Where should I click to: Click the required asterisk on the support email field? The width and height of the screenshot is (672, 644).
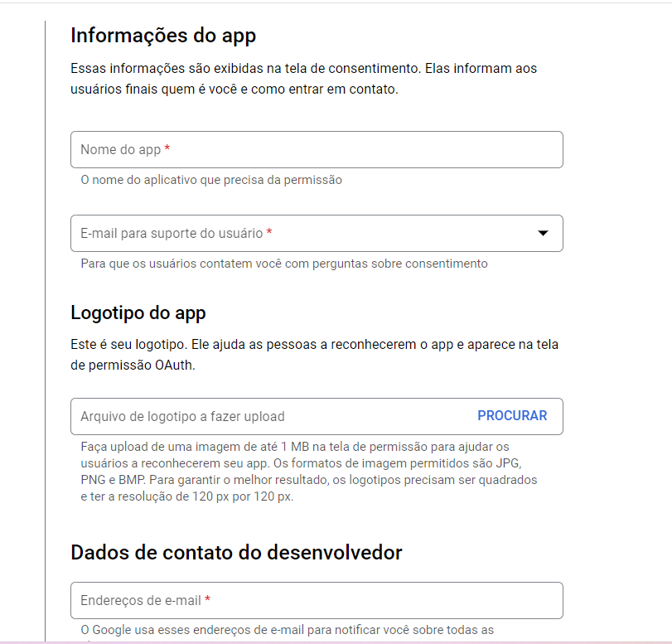coord(269,234)
